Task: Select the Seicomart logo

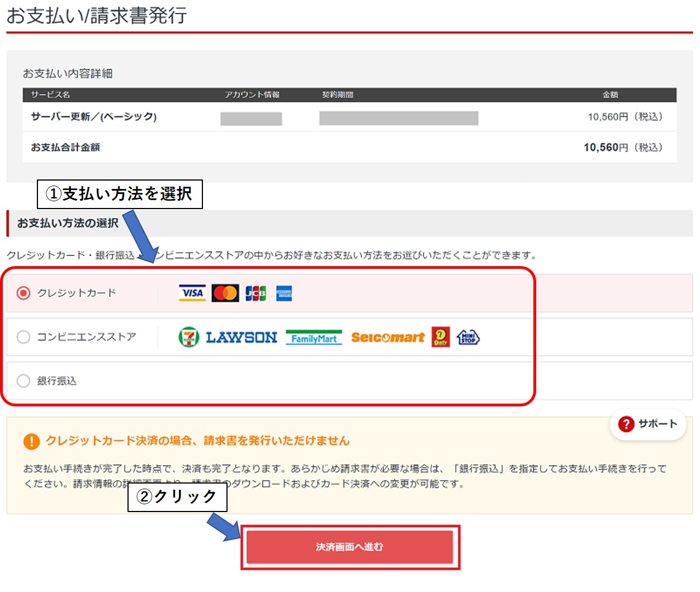Action: [388, 337]
